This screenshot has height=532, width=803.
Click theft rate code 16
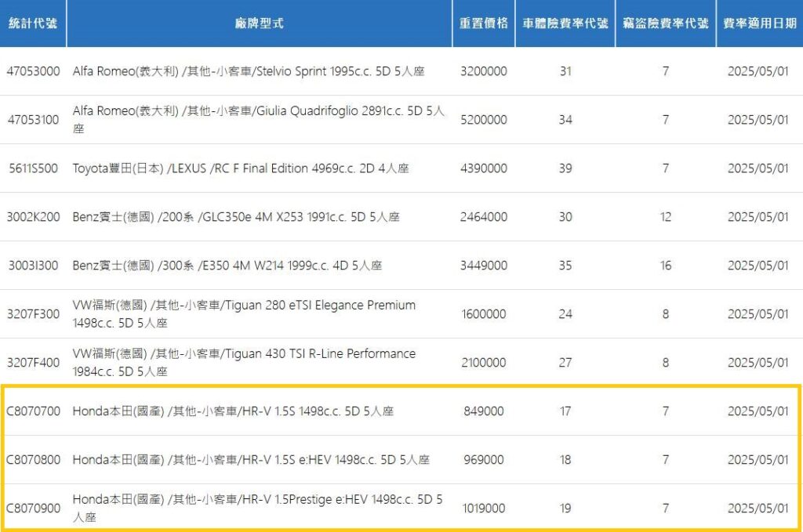665,266
